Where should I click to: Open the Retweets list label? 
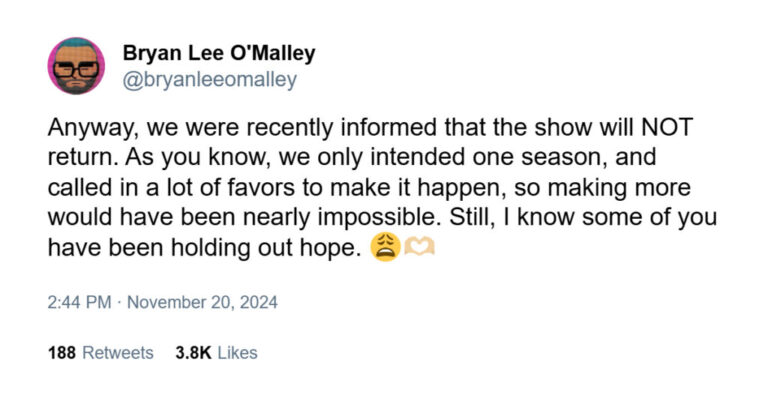tap(118, 353)
